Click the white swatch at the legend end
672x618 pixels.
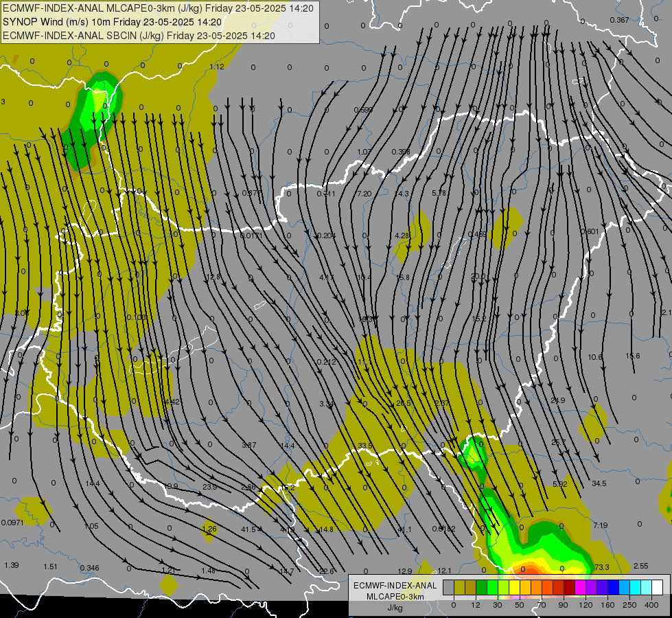point(658,588)
